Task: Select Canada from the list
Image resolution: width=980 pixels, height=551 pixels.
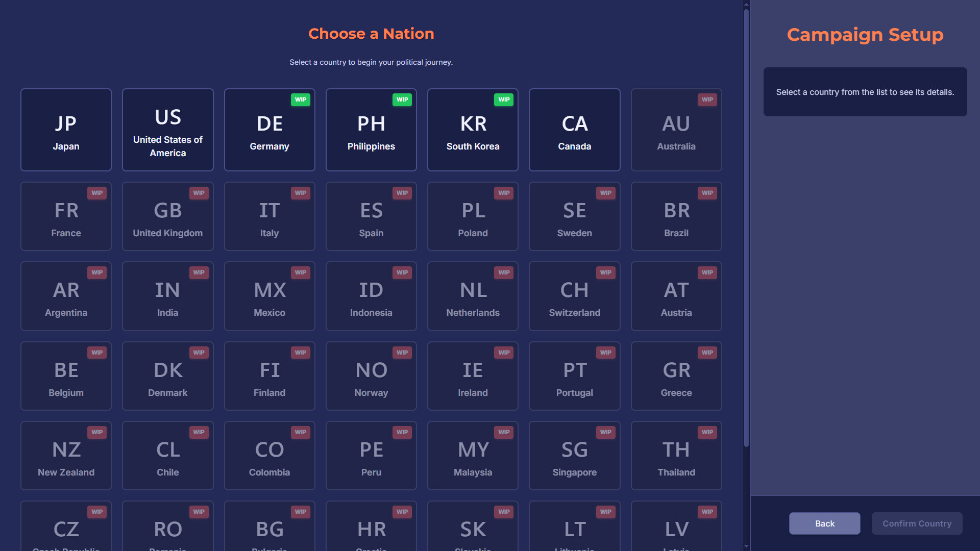Action: 574,130
